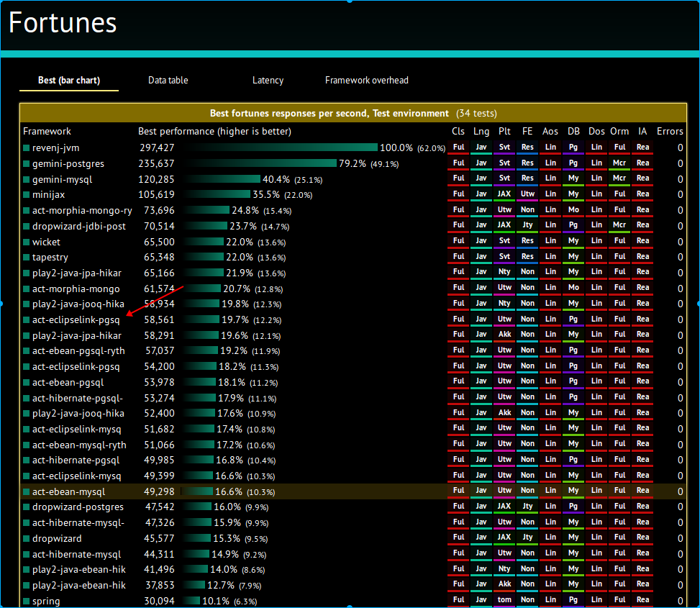The image size is (700, 608).
Task: Click the green marker next to minijax
Action: pos(27,194)
